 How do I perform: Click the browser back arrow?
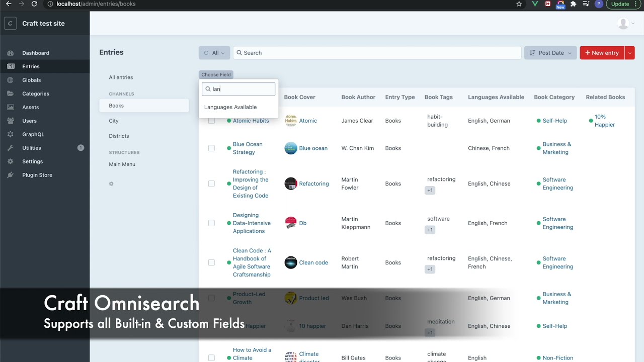(x=9, y=4)
